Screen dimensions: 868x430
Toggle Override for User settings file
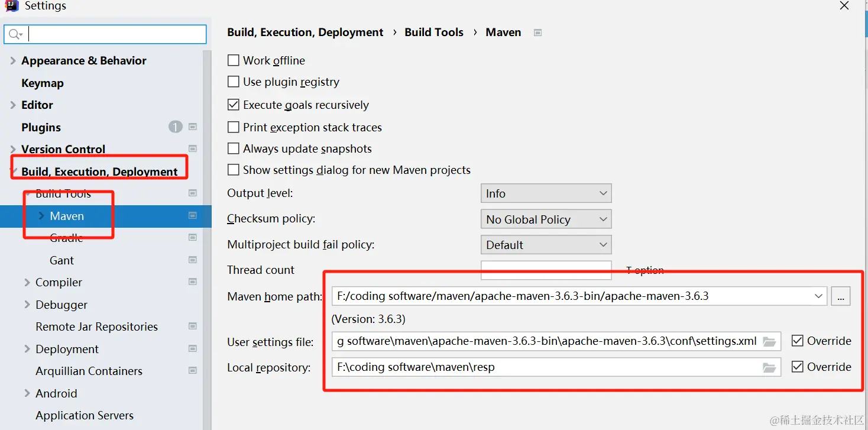798,341
